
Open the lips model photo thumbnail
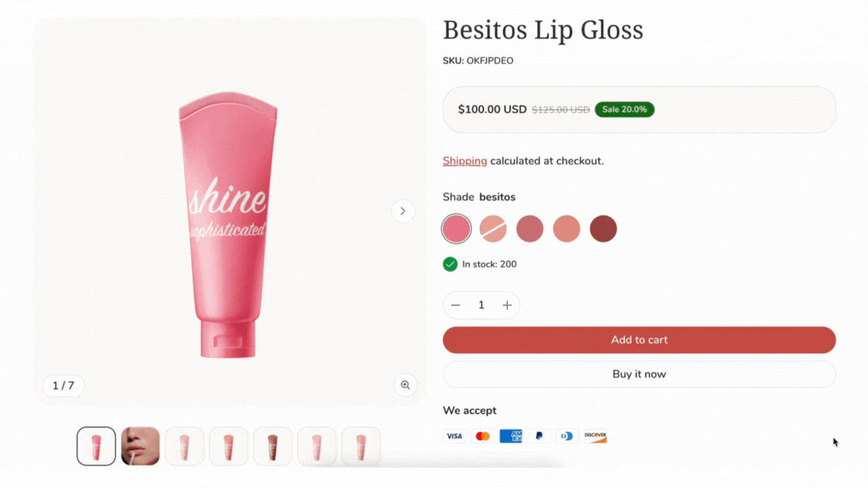point(140,446)
